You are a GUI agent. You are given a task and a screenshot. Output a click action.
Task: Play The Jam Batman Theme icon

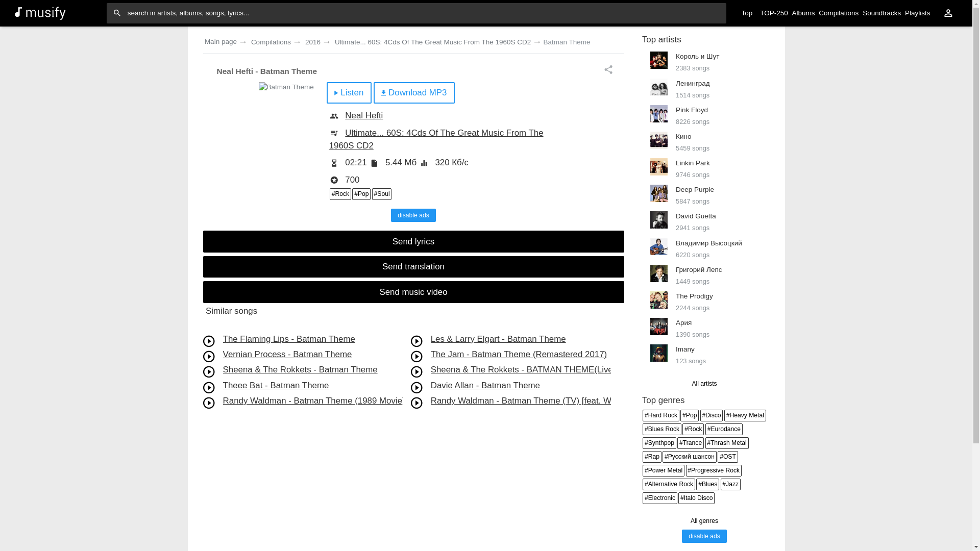click(416, 357)
